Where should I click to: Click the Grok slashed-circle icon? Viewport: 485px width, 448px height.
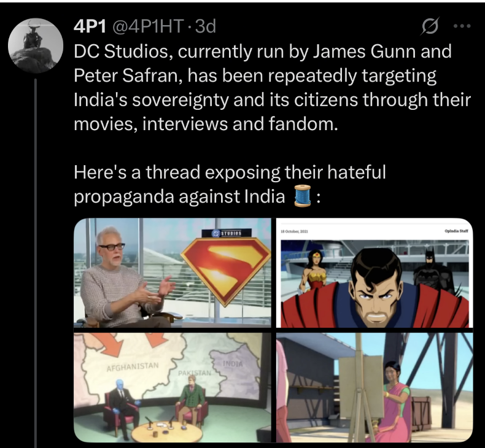[430, 26]
